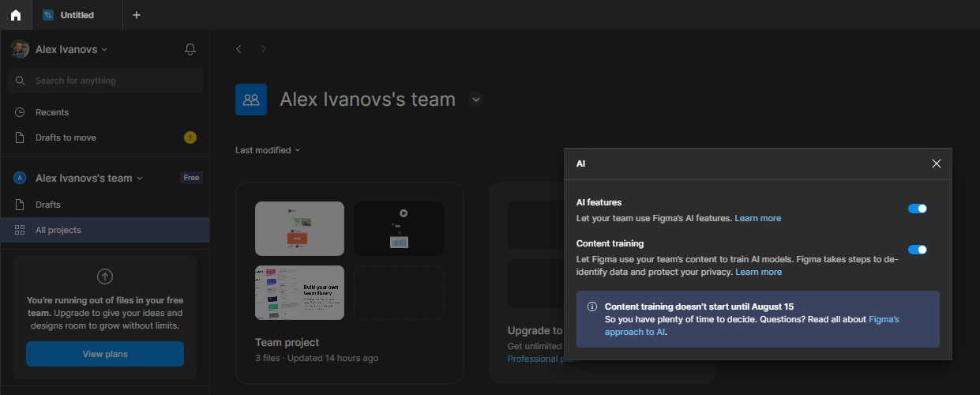Open Recents in sidebar
Screen dimensions: 980x395
coord(105,112)
